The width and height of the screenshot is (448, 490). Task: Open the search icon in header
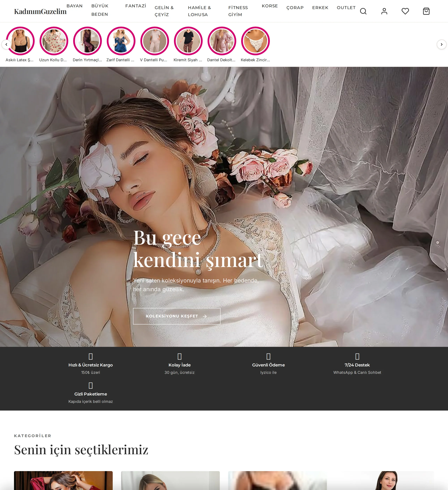click(x=363, y=11)
